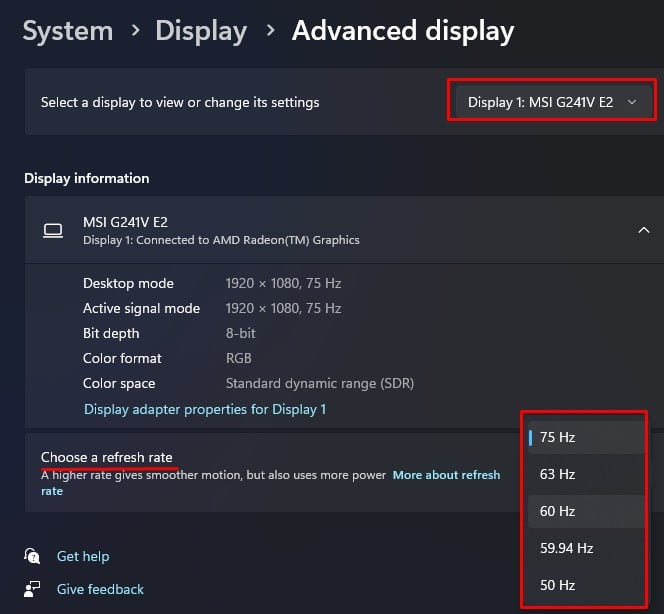Click the Bit depth value 8-bit
664x614 pixels.
point(241,333)
